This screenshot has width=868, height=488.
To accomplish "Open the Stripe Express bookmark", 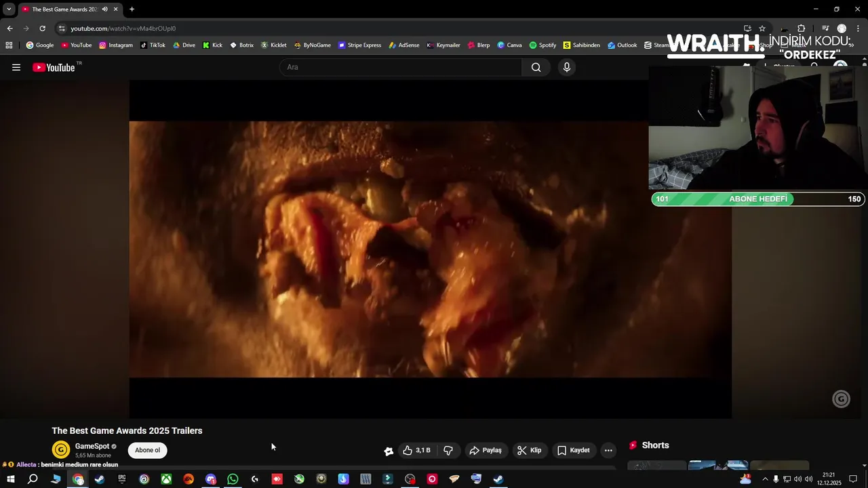I will (359, 45).
